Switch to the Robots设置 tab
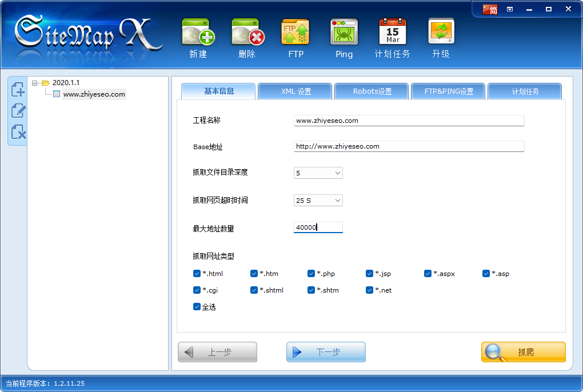 click(372, 91)
